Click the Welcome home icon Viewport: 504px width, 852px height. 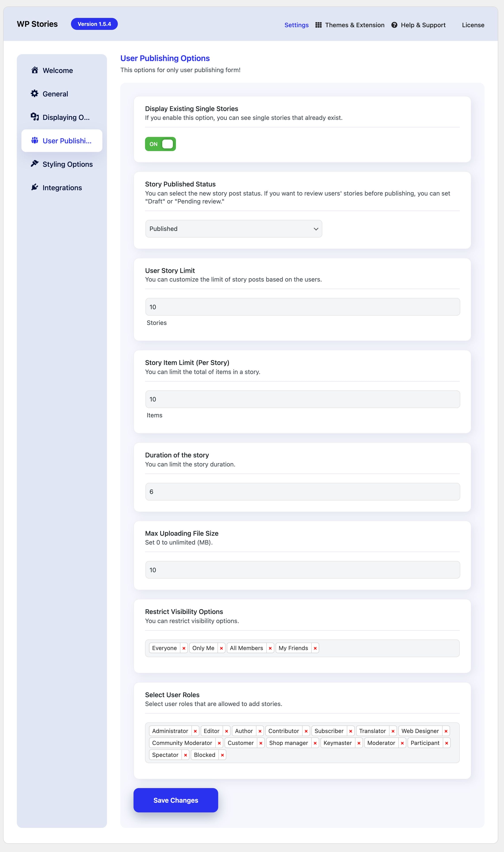point(35,70)
